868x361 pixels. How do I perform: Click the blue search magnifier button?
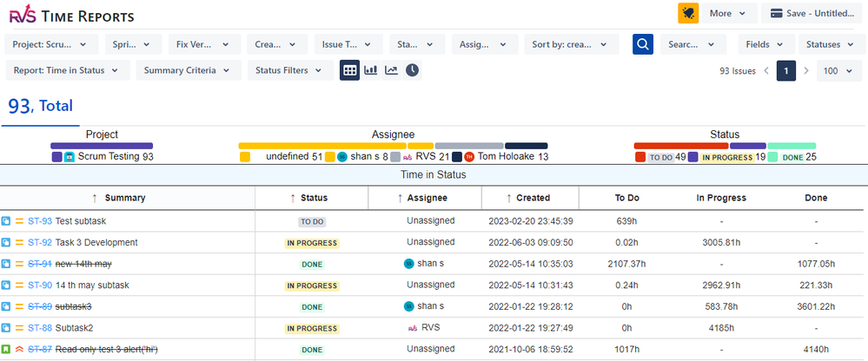(x=643, y=44)
